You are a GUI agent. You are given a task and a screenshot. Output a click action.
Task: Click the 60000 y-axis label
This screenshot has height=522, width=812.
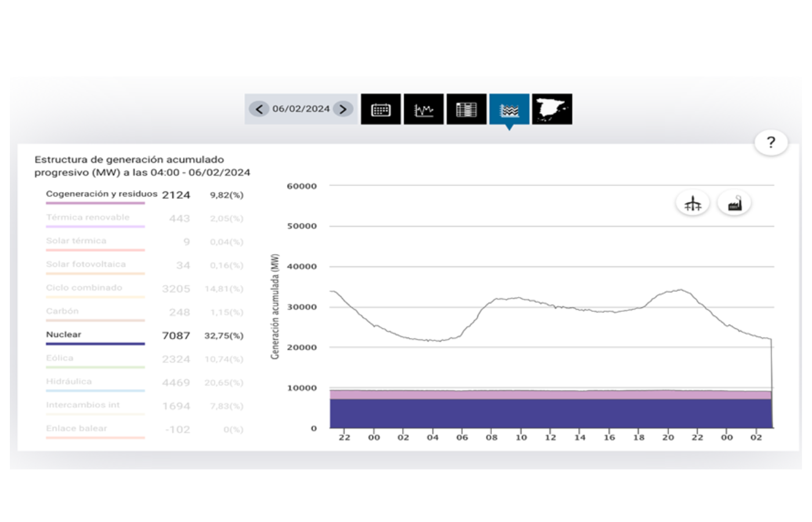click(x=302, y=186)
